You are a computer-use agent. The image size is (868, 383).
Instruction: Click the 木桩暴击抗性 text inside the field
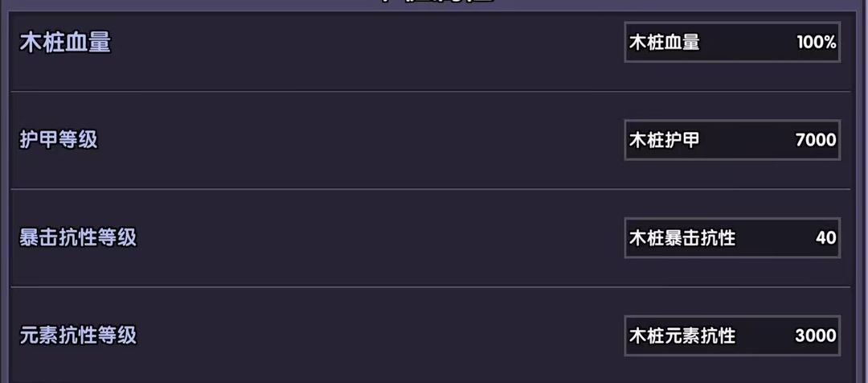[x=682, y=238]
